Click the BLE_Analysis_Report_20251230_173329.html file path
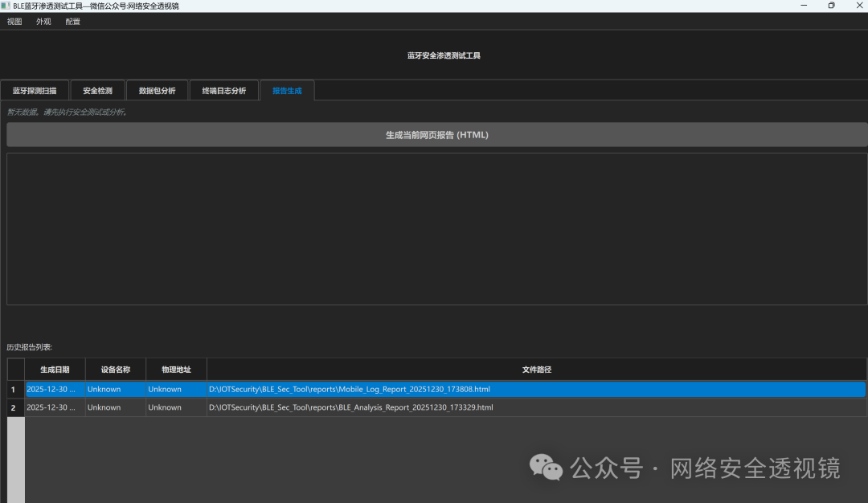This screenshot has width=868, height=503. pyautogui.click(x=351, y=407)
